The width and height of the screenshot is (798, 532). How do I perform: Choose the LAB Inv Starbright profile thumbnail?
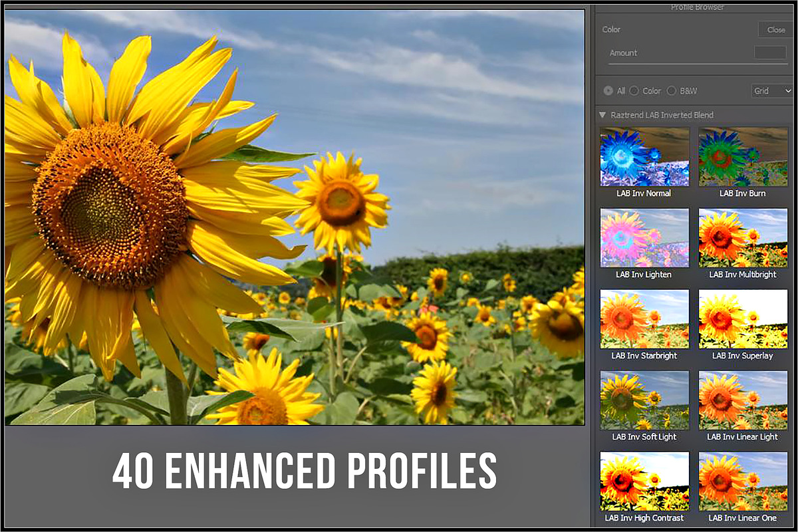point(644,319)
